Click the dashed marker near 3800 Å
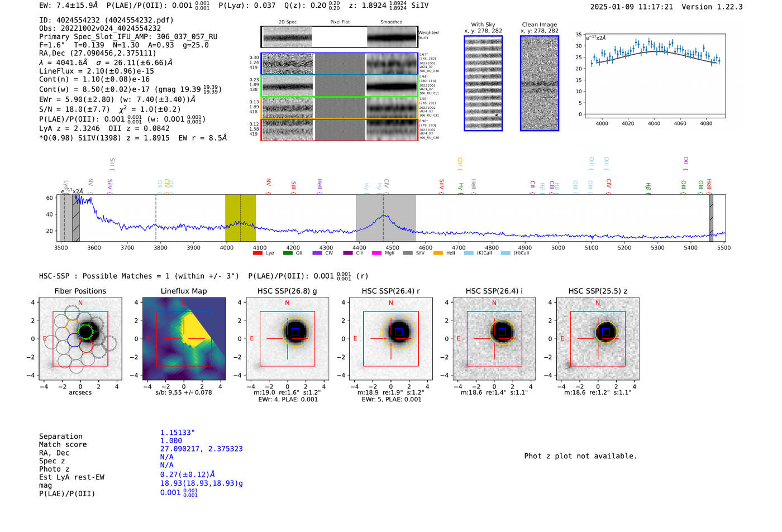Screen dimensions: 782x532 point(156,218)
